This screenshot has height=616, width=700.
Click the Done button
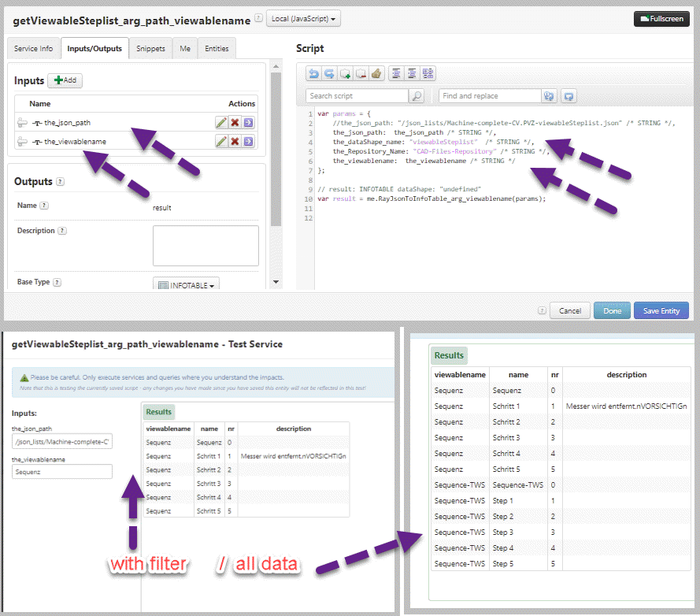pyautogui.click(x=612, y=311)
